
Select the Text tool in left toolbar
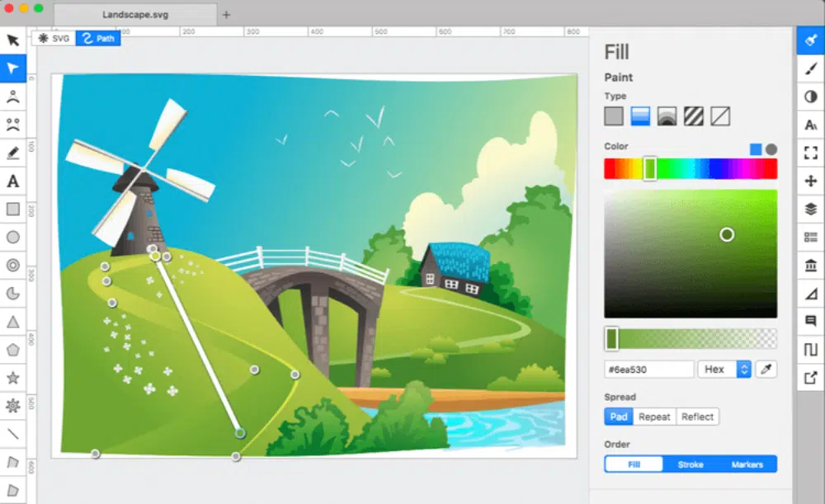(13, 181)
